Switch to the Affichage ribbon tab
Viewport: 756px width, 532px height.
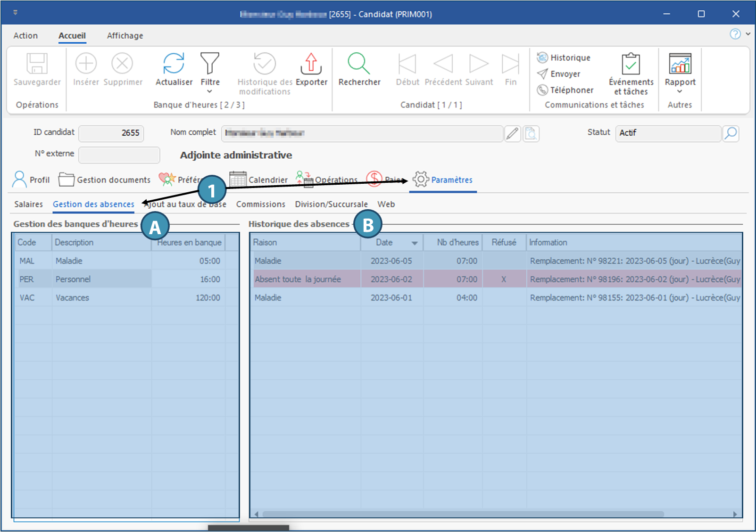point(125,36)
